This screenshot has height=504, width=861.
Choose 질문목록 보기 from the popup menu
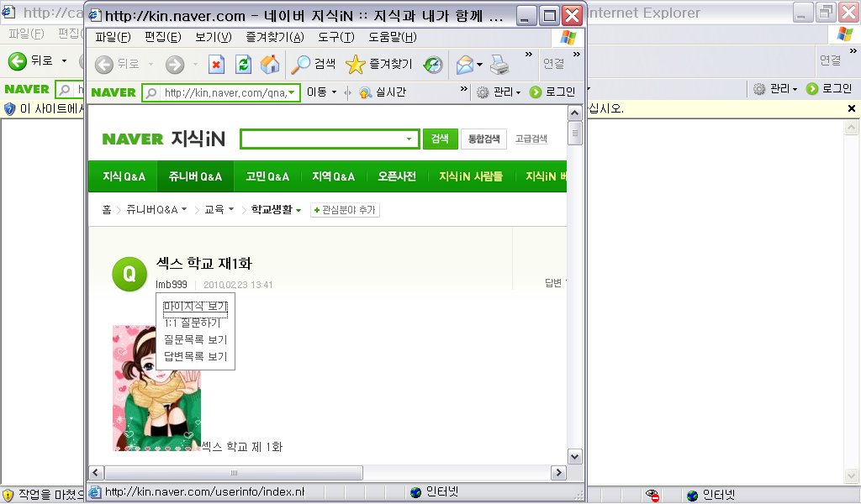195,340
